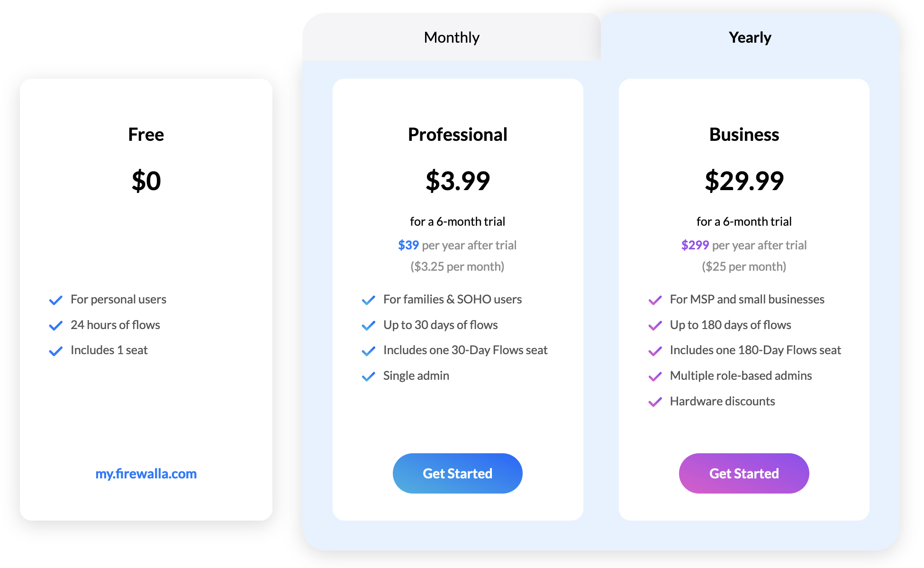Open the my.firewalla.com link
Viewport: 924px width, 568px height.
pyautogui.click(x=146, y=474)
